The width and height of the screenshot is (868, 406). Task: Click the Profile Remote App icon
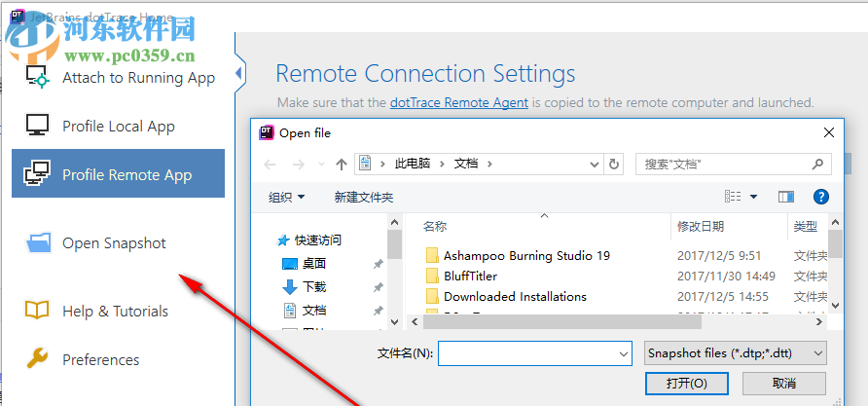(37, 174)
